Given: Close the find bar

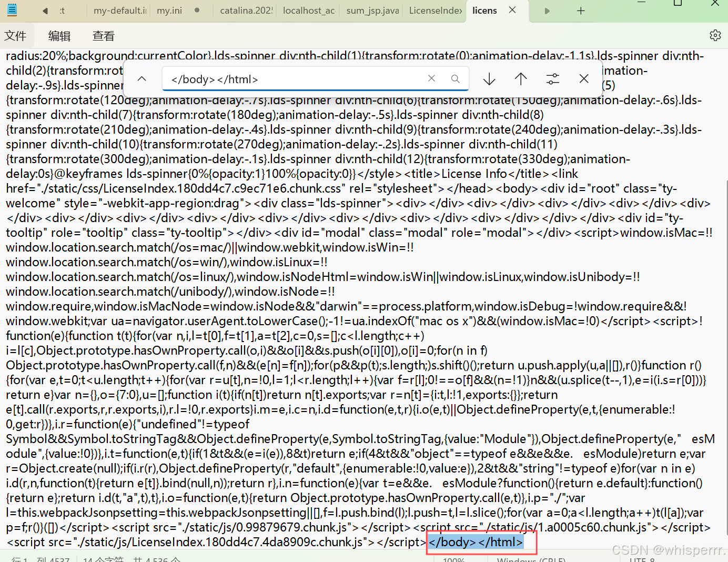Looking at the screenshot, I should [584, 79].
